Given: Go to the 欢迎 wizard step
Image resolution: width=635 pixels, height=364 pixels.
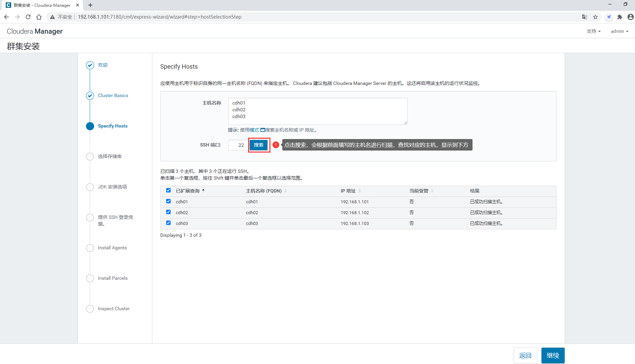Looking at the screenshot, I should (x=103, y=65).
